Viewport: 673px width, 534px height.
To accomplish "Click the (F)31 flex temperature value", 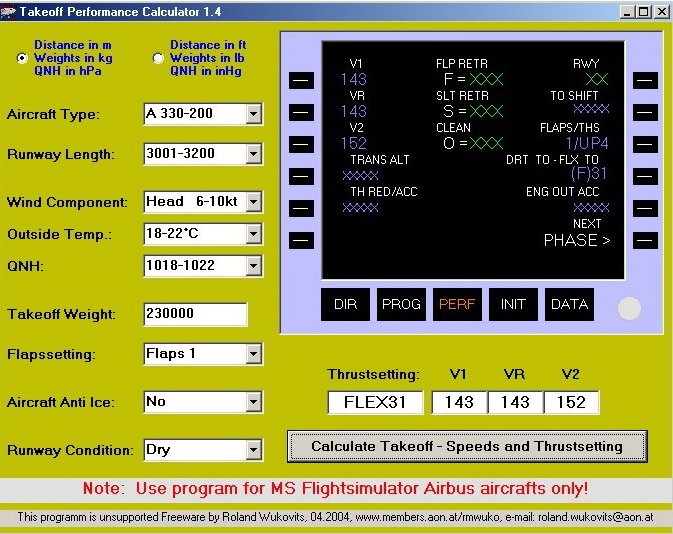I will click(589, 174).
